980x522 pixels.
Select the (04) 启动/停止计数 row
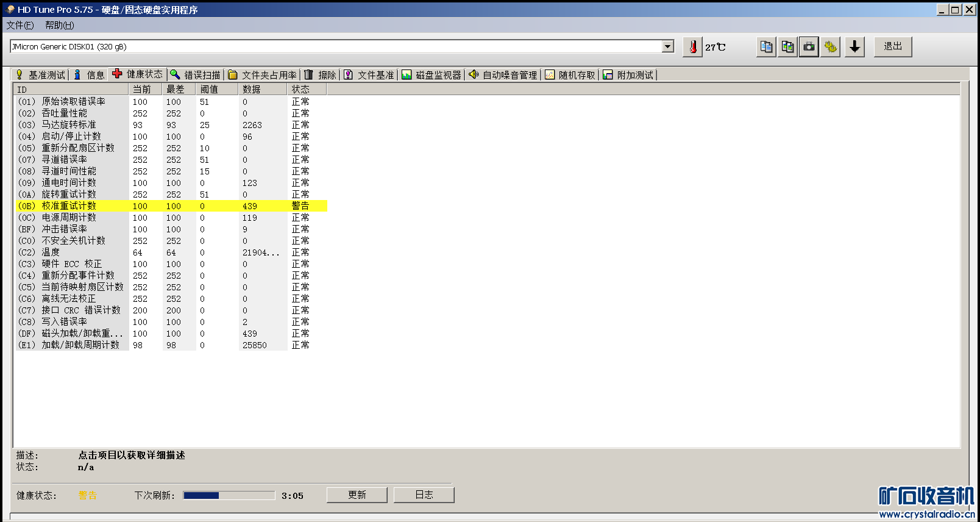[x=171, y=137]
